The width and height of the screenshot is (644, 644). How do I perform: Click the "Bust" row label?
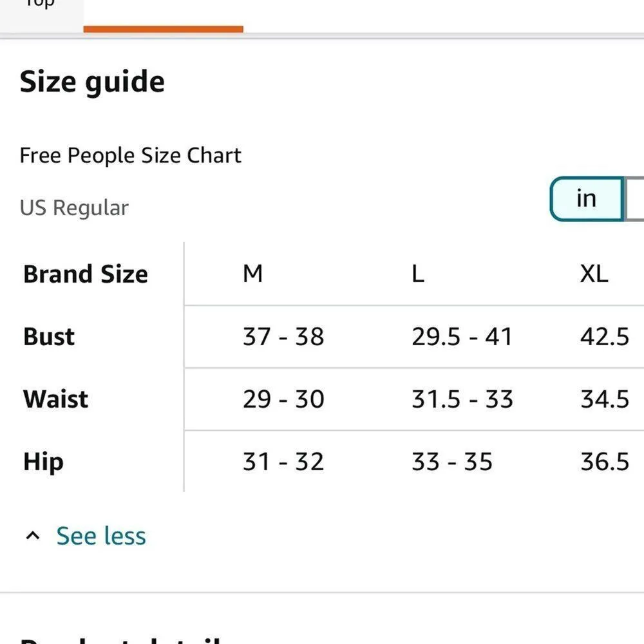click(x=49, y=337)
